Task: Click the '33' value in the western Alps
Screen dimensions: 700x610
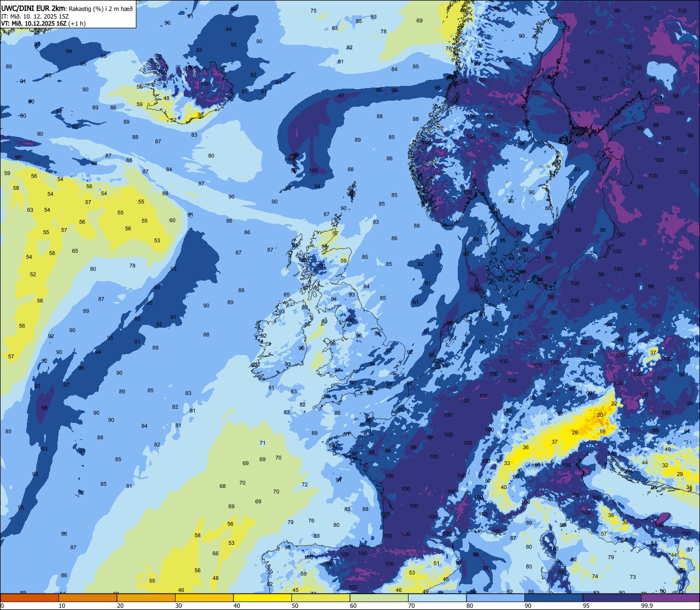Action: [507, 463]
